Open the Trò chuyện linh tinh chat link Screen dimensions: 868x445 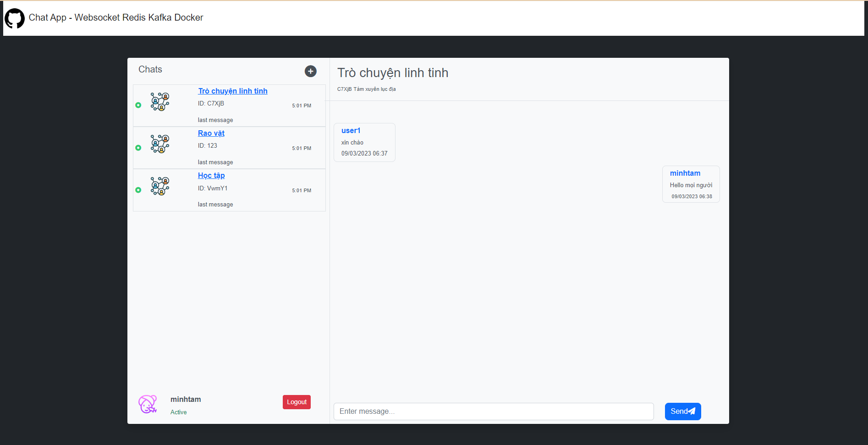tap(233, 91)
